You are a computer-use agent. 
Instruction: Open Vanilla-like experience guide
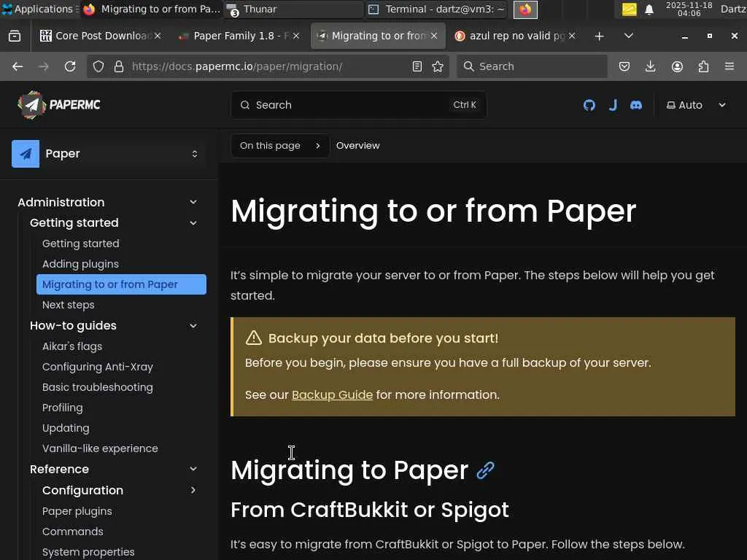100,448
